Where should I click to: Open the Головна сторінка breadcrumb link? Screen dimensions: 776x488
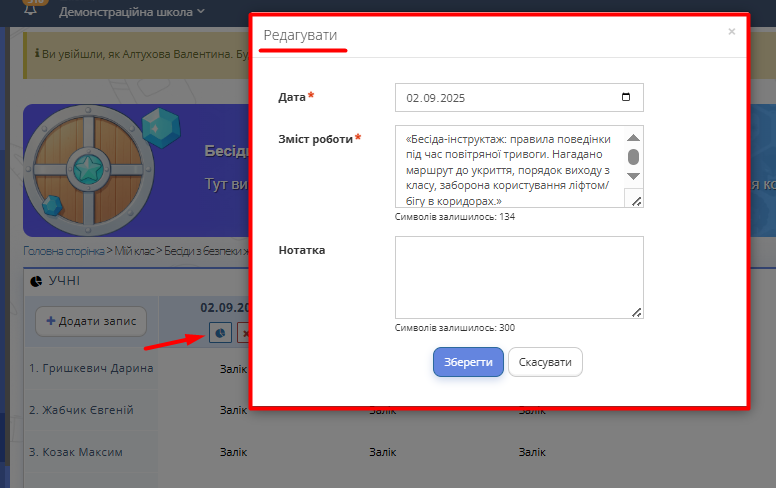[65, 250]
